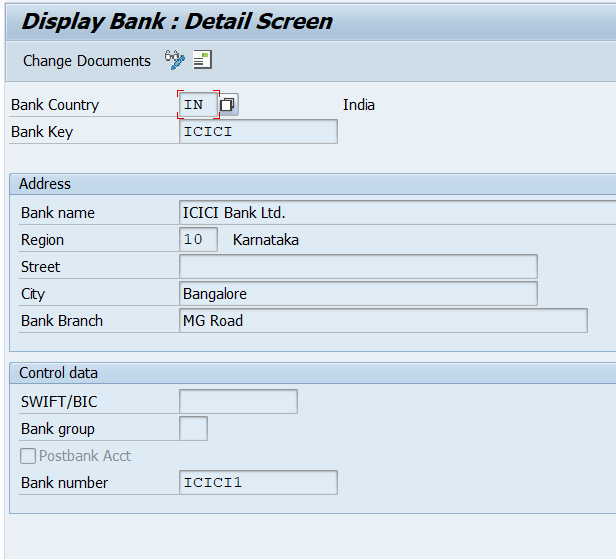Click the City label

click(33, 294)
